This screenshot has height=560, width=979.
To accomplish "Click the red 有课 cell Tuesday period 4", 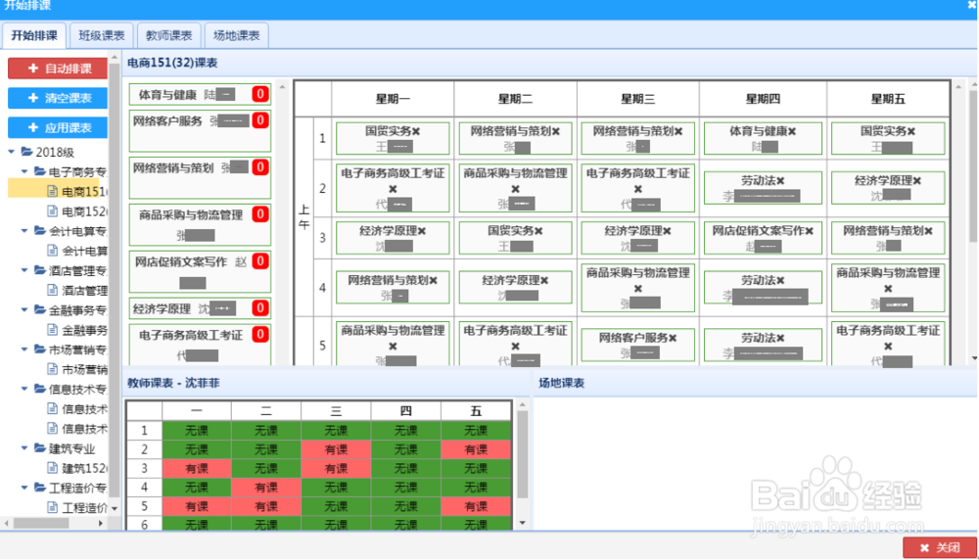I will click(266, 487).
